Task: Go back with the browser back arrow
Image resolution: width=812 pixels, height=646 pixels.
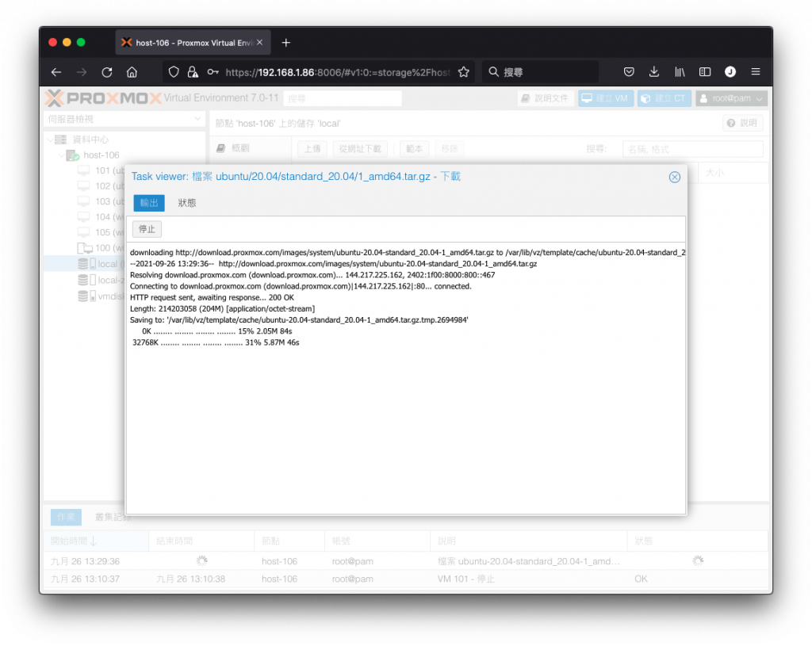Action: [56, 72]
